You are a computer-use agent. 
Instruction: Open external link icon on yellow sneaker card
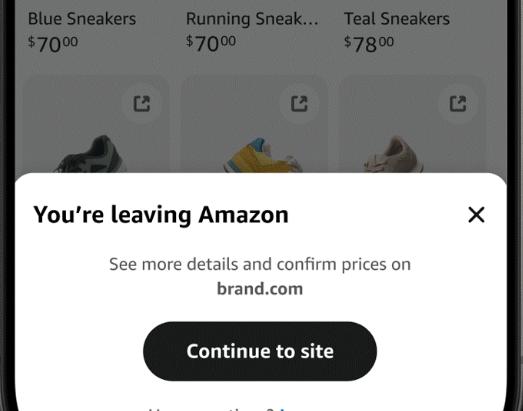(x=299, y=104)
